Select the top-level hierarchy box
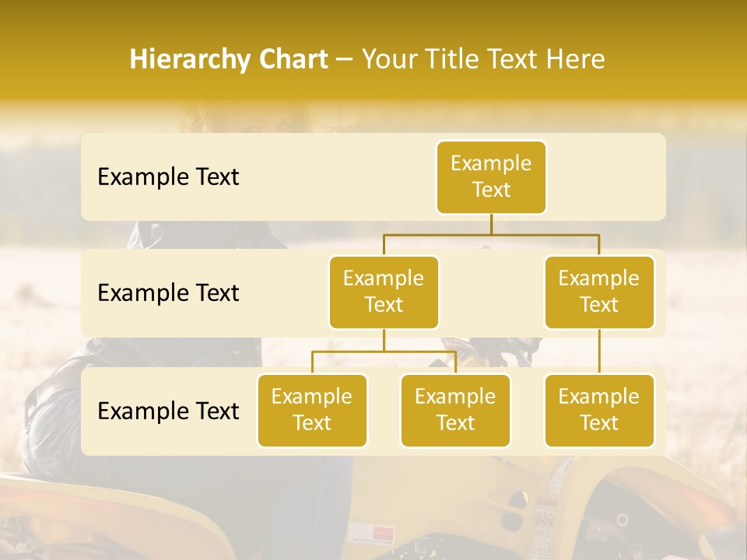This screenshot has height=560, width=747. click(491, 177)
